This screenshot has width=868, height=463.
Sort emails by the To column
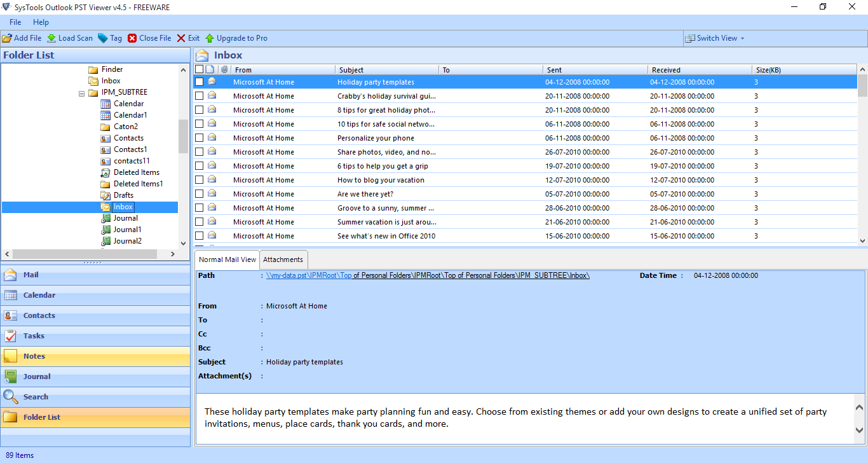pyautogui.click(x=491, y=70)
